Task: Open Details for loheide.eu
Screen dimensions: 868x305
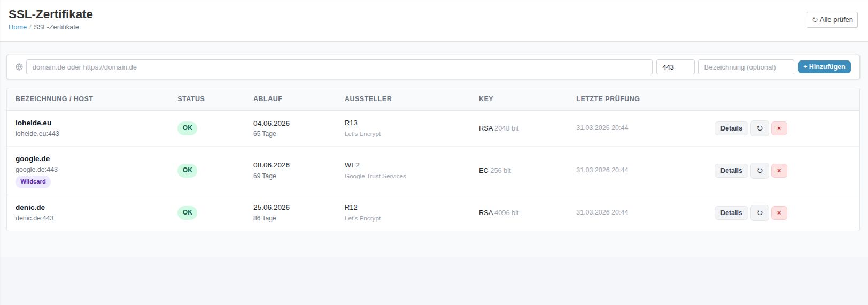Action: [731, 128]
